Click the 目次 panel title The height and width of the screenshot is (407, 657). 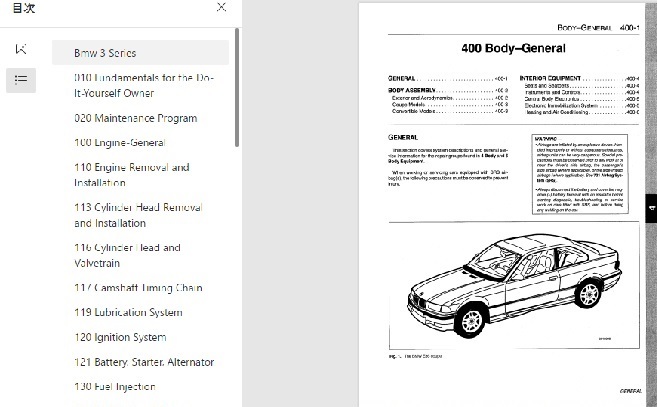pyautogui.click(x=24, y=8)
